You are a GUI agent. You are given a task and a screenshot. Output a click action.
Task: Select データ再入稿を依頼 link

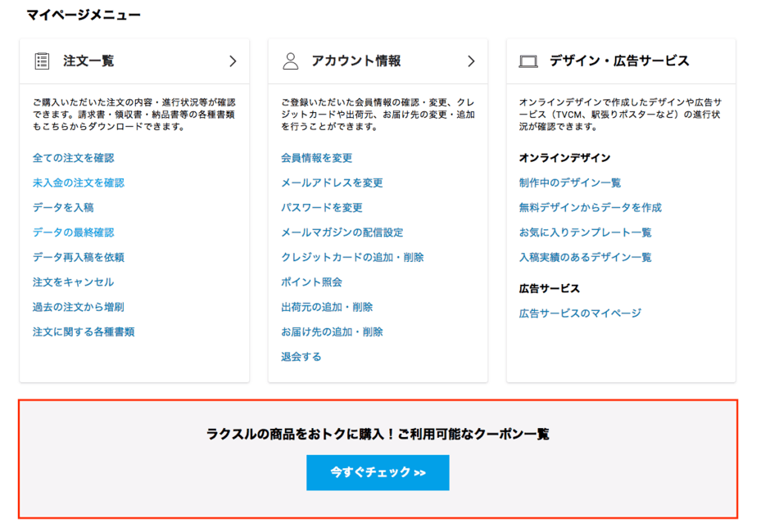pos(79,257)
